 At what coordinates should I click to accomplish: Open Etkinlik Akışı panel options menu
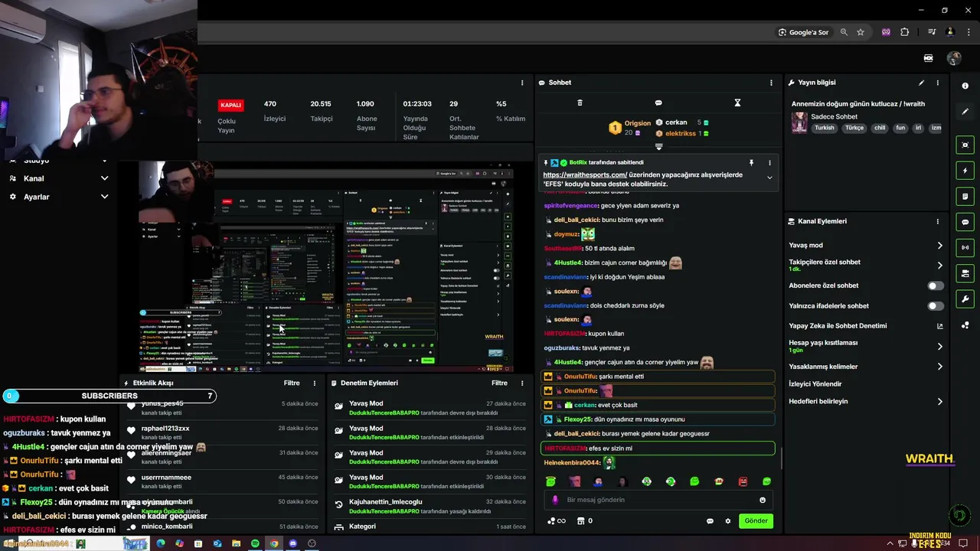click(x=314, y=383)
